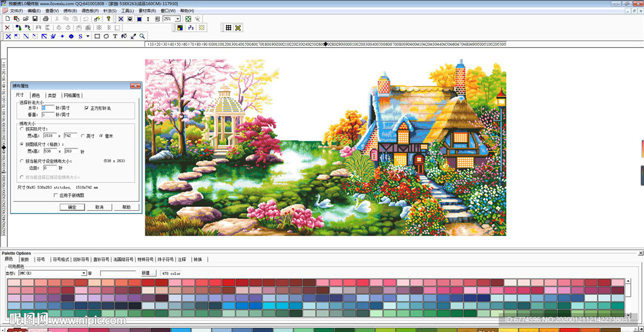Select the 按图纸尺寸（格数） radio button
644x332 pixels.
21,144
